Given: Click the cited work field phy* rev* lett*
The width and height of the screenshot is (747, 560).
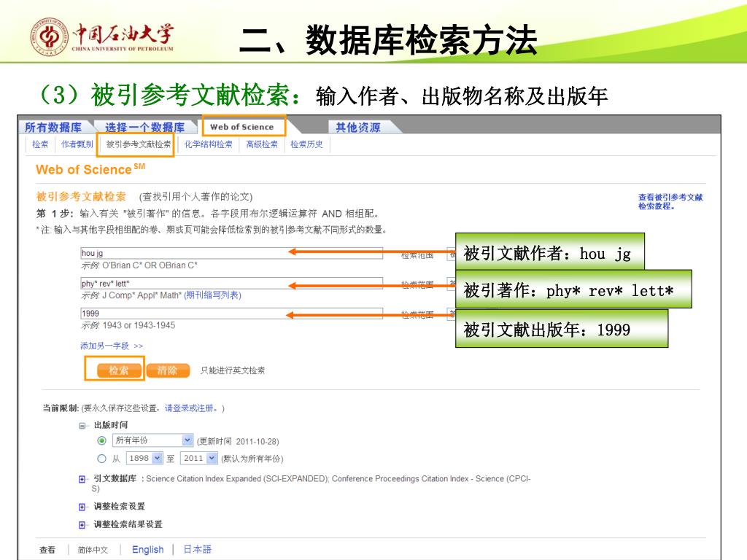Looking at the screenshot, I should 231,284.
